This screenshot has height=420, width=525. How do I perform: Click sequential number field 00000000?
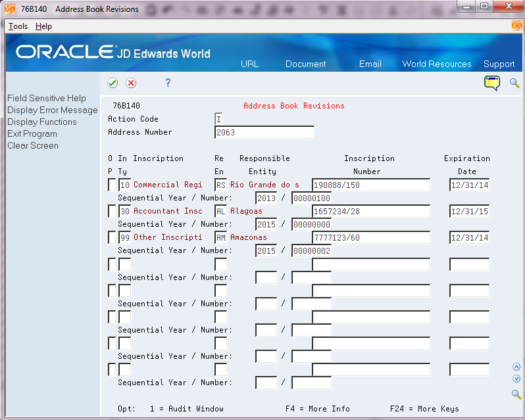point(311,224)
